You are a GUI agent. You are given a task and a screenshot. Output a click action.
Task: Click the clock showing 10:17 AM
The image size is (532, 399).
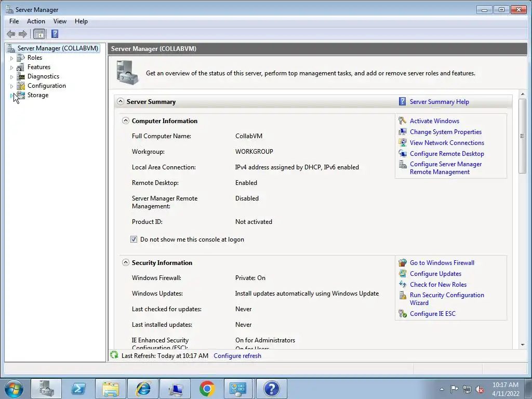pyautogui.click(x=505, y=385)
